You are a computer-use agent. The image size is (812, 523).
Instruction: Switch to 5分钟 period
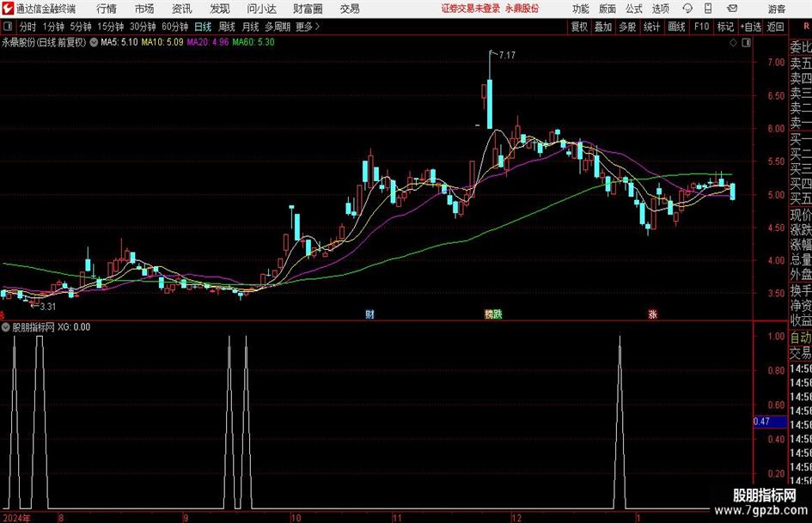80,27
